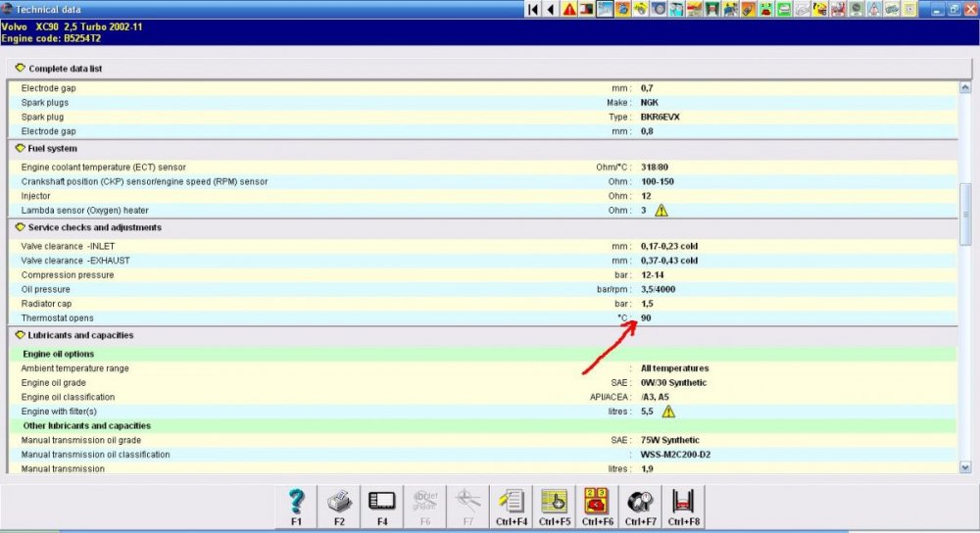
Task: Click the greyed-out F6 button
Action: click(425, 507)
